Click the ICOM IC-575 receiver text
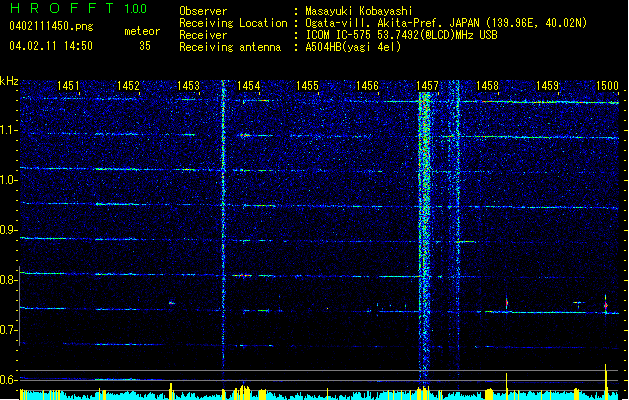This screenshot has width=629, height=400. pos(401,35)
